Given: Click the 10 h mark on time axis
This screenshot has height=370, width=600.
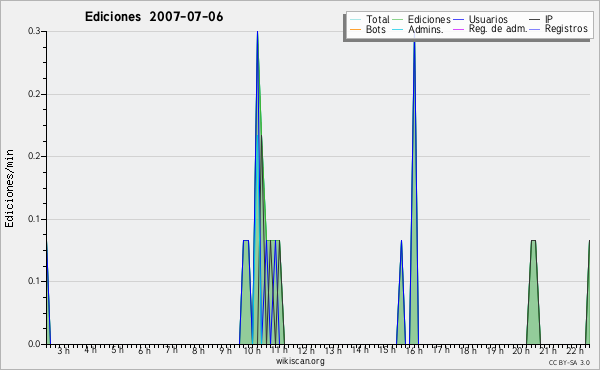Looking at the screenshot, I should 252,350.
